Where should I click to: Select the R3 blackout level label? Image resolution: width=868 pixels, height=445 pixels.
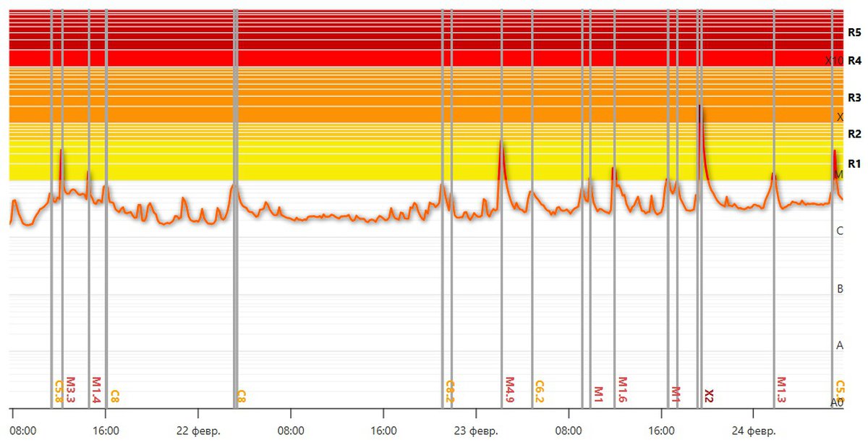854,98
